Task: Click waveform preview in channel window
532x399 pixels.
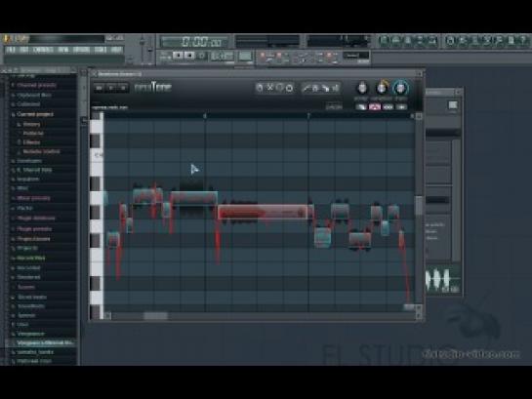Action: 442,280
